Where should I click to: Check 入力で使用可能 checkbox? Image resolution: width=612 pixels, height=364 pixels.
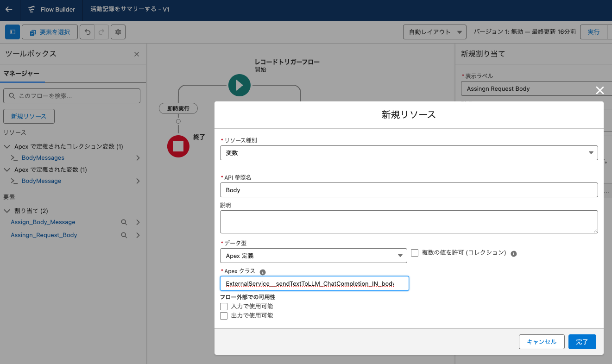coord(224,307)
